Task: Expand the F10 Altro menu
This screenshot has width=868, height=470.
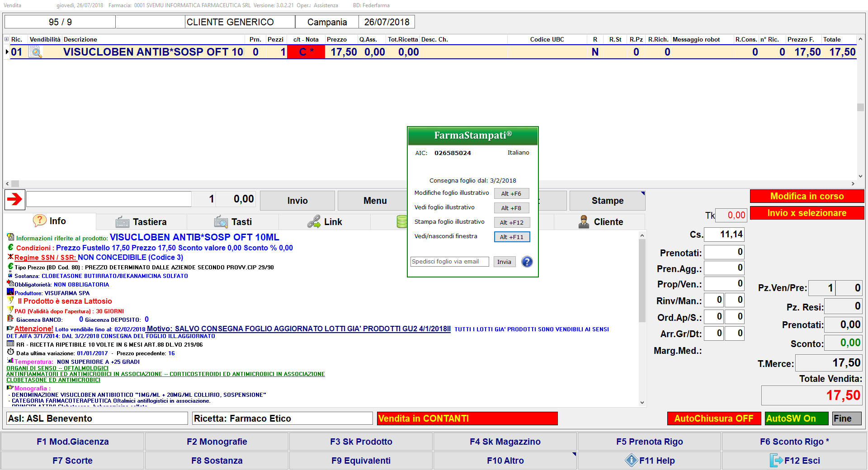Action: point(574,454)
